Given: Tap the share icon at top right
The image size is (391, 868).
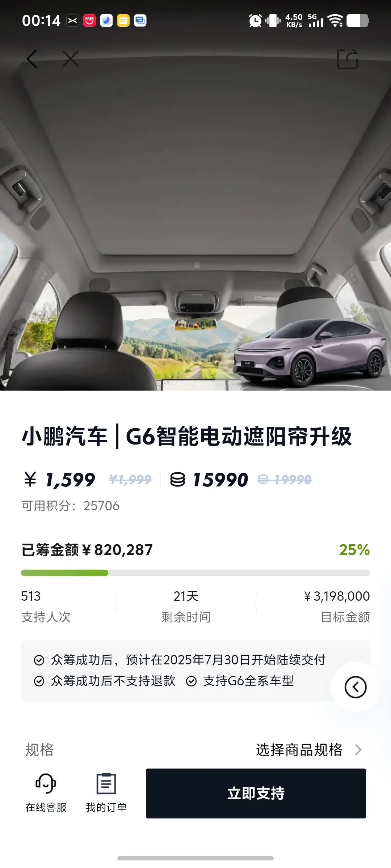Looking at the screenshot, I should point(348,59).
